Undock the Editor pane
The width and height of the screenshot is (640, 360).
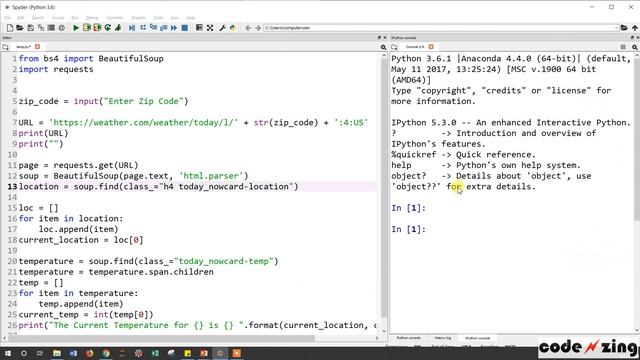tap(379, 38)
